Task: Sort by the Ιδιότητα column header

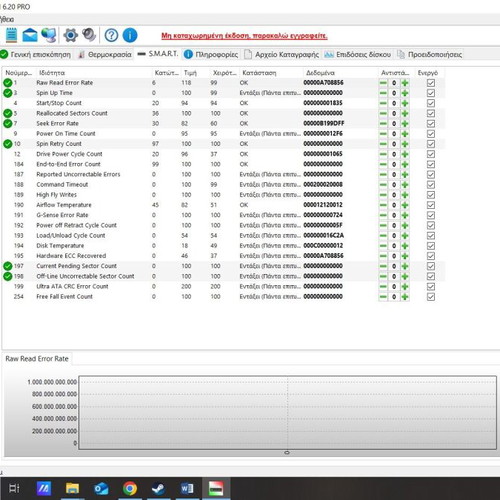Action: coord(93,73)
